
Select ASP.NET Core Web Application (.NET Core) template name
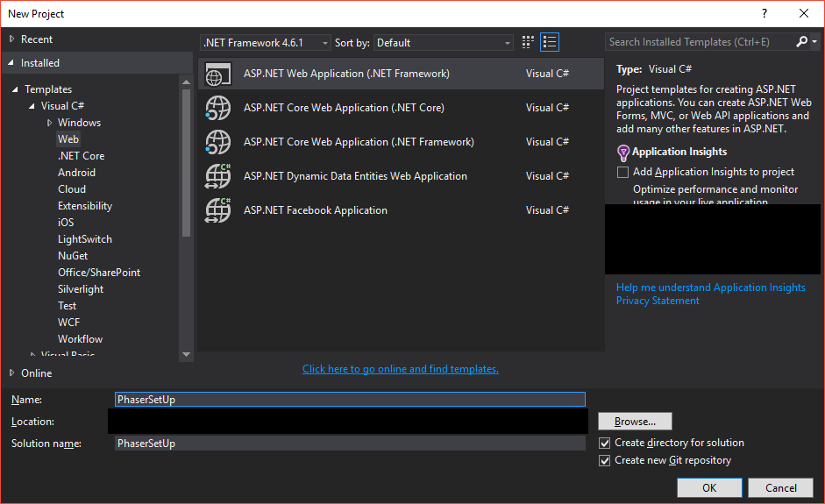pyautogui.click(x=344, y=108)
